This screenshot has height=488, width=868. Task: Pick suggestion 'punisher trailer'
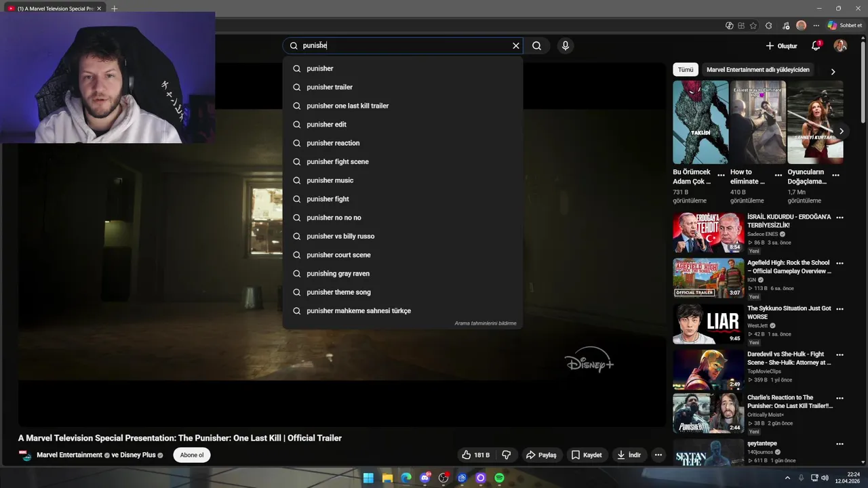[403, 87]
